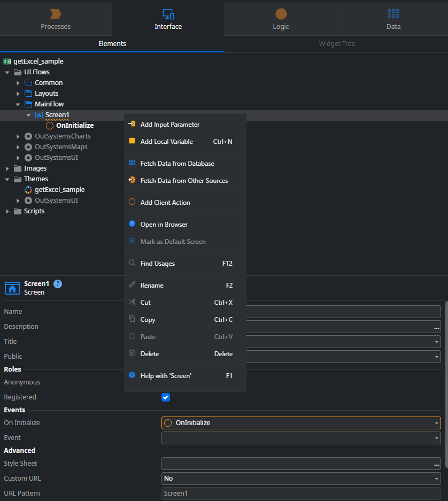This screenshot has width=448, height=501.
Task: Open the Custom URL dropdown
Action: click(x=436, y=479)
